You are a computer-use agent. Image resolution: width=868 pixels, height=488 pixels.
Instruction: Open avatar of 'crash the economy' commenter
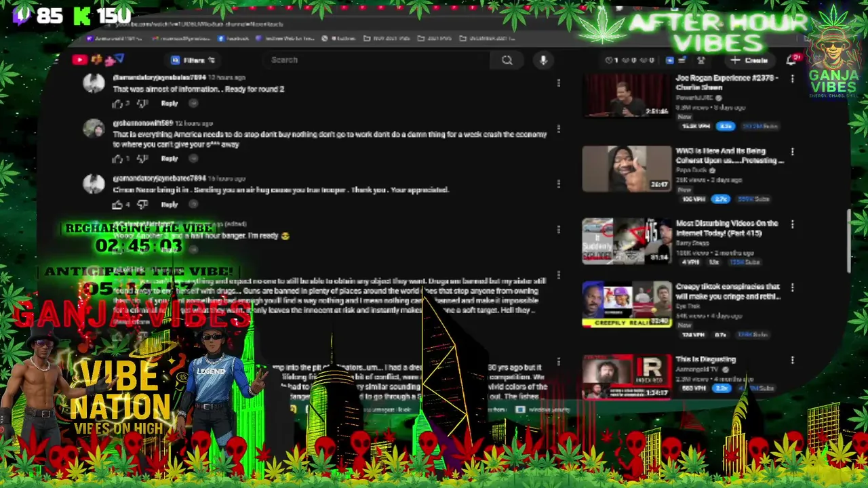pos(94,129)
